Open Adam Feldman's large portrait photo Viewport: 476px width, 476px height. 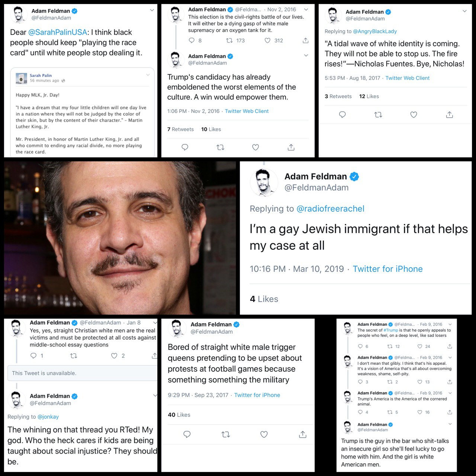tap(120, 238)
